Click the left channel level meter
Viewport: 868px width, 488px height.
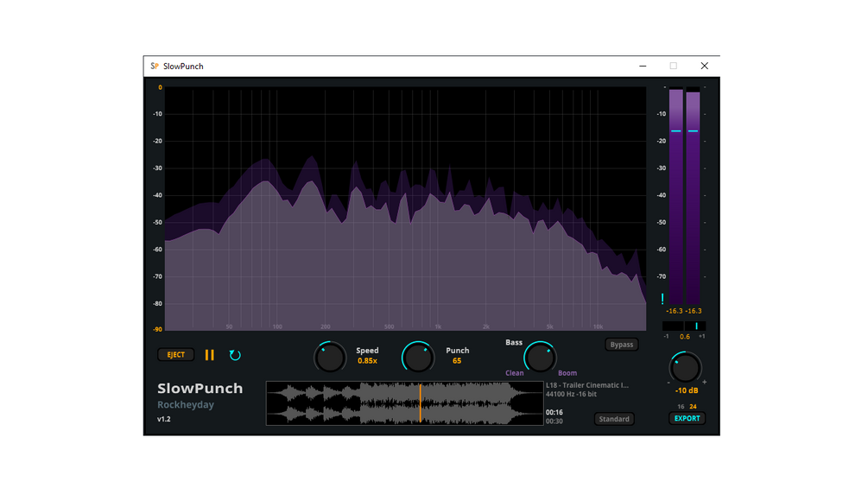tap(676, 195)
